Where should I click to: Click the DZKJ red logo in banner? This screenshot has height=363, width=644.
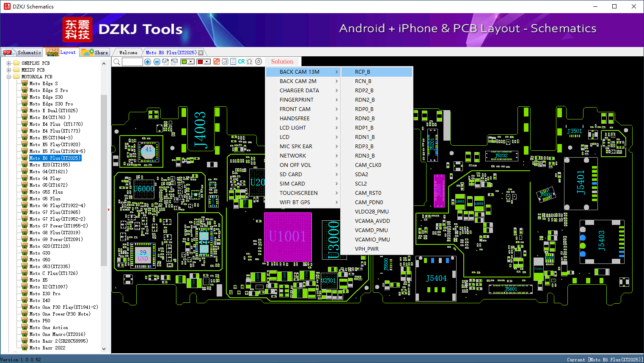[77, 30]
